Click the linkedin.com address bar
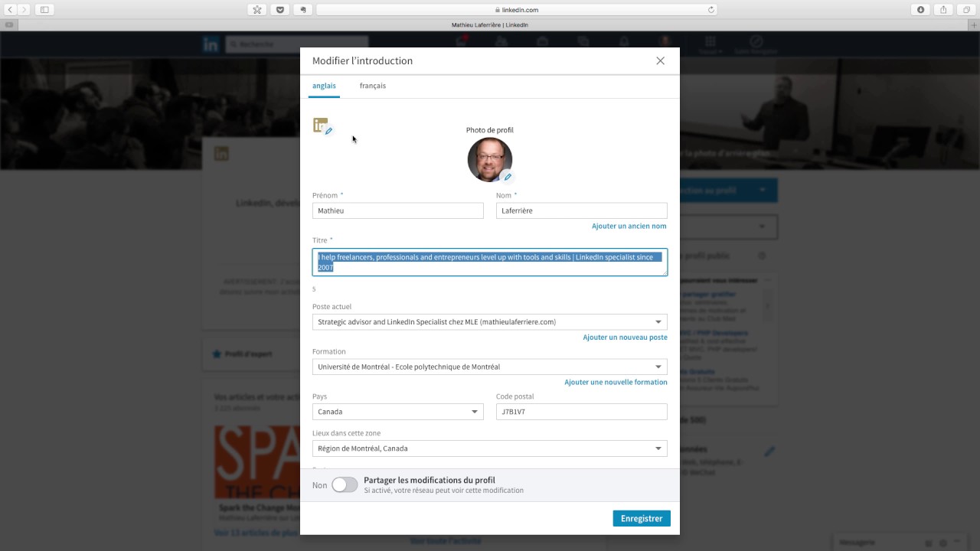Viewport: 980px width, 551px height. [x=517, y=10]
